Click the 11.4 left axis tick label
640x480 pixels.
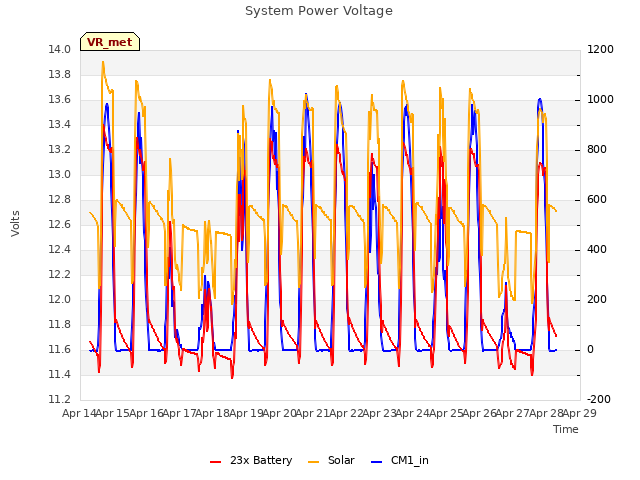click(x=60, y=374)
